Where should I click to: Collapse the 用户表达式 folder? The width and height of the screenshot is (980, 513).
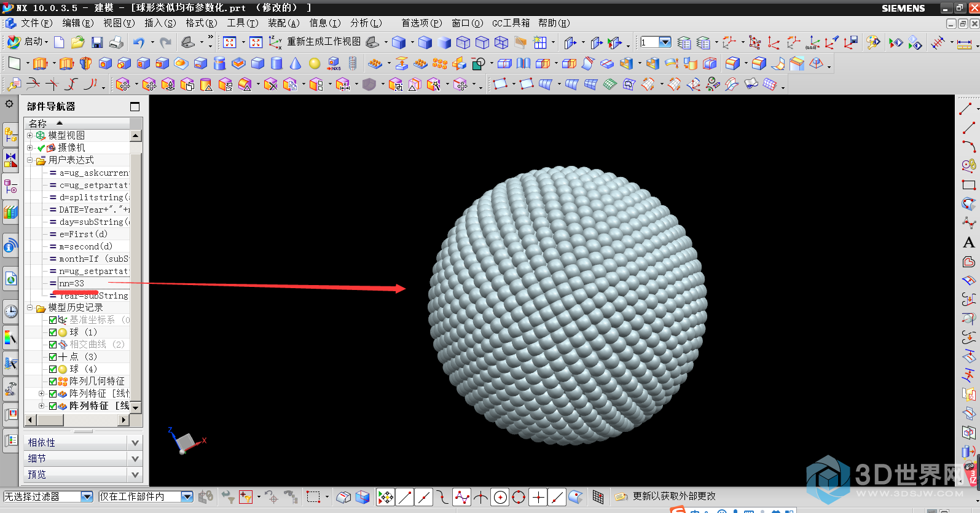coord(29,160)
